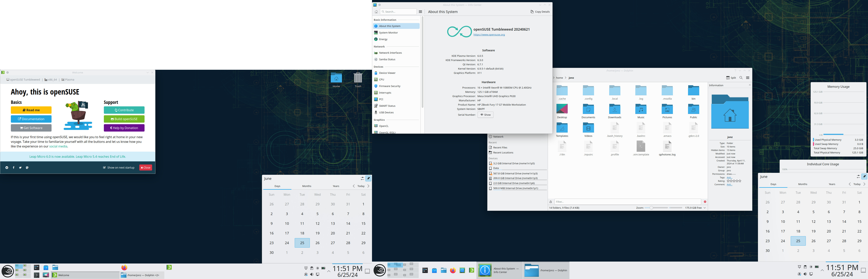Select the .xim.template file in Dolphin
The height and width of the screenshot is (279, 868).
[641, 148]
